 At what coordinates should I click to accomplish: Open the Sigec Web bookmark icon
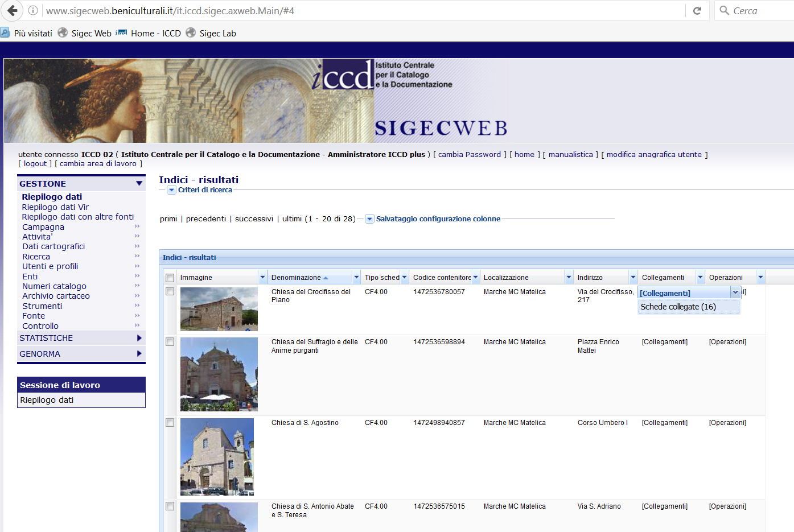pyautogui.click(x=63, y=33)
